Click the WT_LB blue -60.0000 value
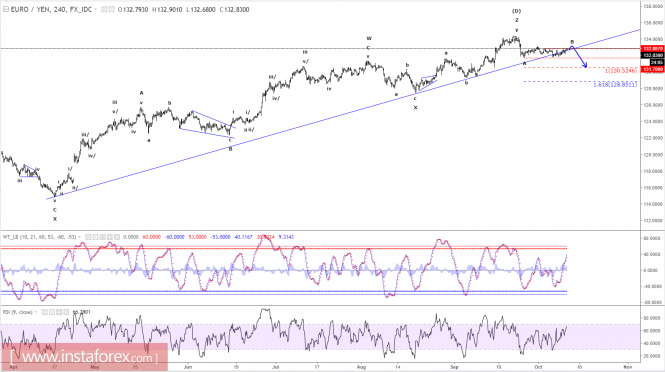This screenshot has height=372, width=665. click(x=174, y=237)
